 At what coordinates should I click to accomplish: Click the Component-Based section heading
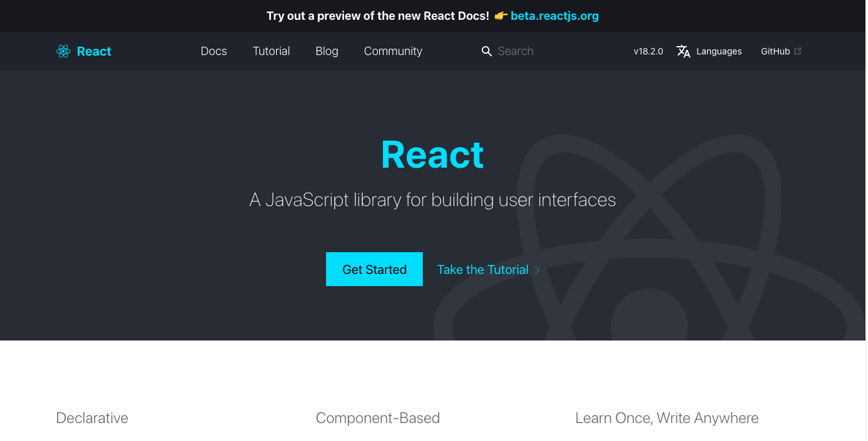(377, 418)
